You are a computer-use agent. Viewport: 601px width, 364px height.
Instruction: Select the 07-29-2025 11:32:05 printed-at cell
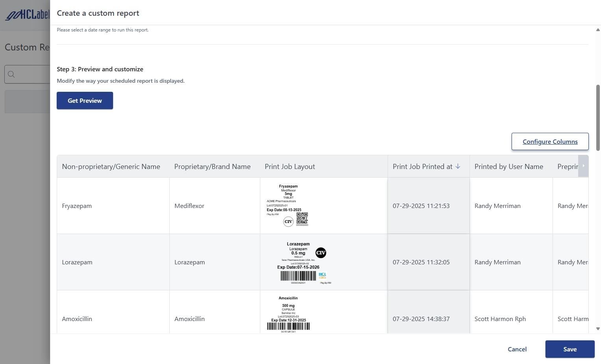(x=421, y=262)
